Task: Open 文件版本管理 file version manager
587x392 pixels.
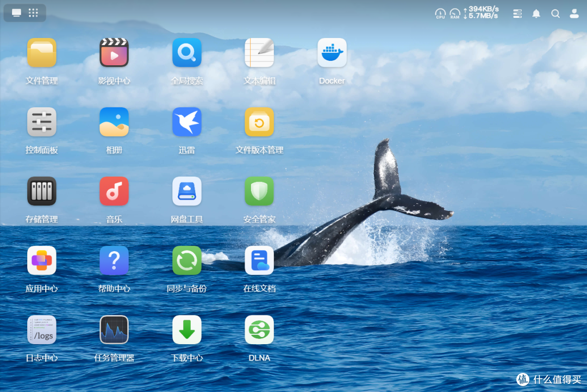Action: pyautogui.click(x=259, y=122)
